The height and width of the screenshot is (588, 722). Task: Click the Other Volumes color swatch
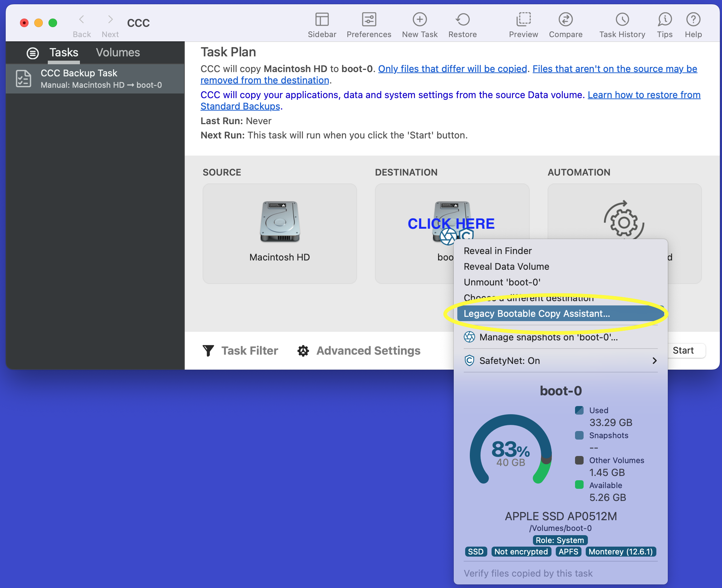[579, 460]
